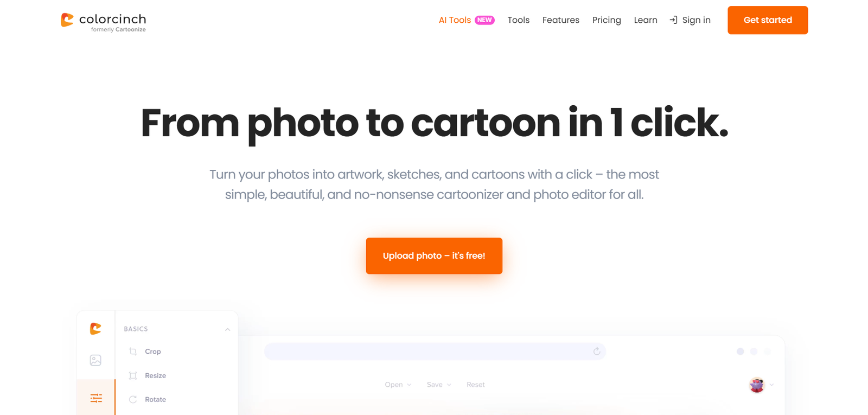Open the Open dropdown in editor preview
868x415 pixels.
pyautogui.click(x=398, y=385)
